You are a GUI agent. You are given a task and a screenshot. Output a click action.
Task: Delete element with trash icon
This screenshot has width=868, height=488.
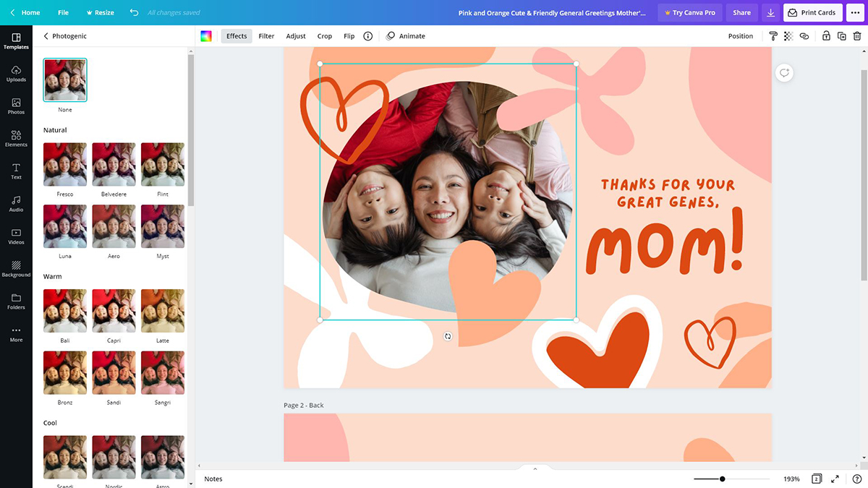(857, 36)
